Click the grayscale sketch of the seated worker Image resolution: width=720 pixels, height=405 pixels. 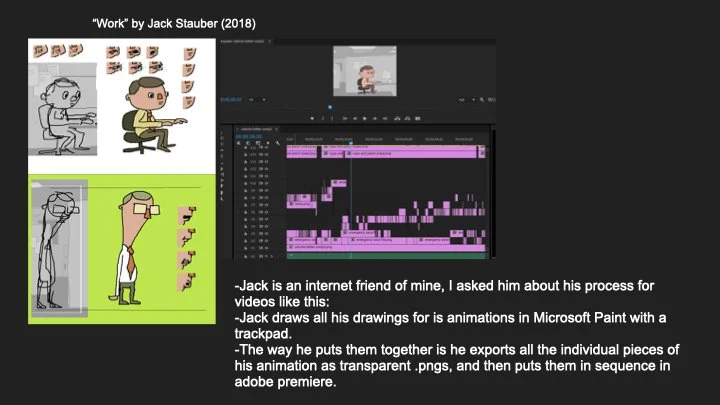pos(63,109)
